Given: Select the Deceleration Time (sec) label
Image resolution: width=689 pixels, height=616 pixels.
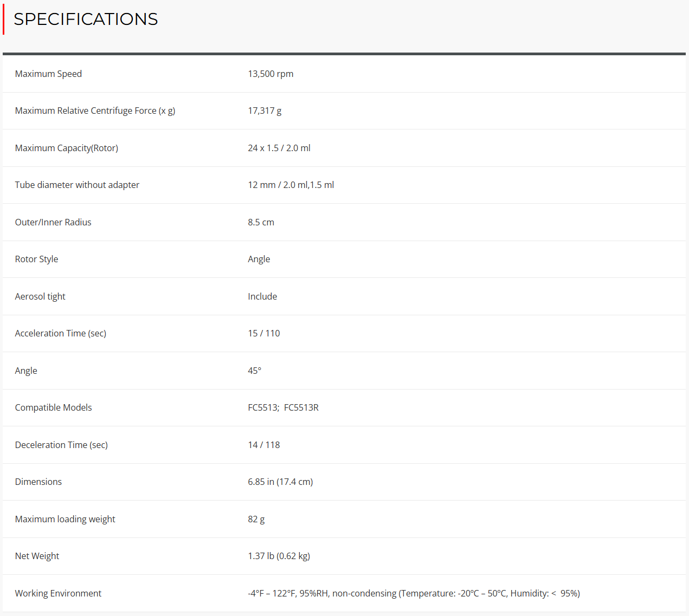Looking at the screenshot, I should (61, 445).
